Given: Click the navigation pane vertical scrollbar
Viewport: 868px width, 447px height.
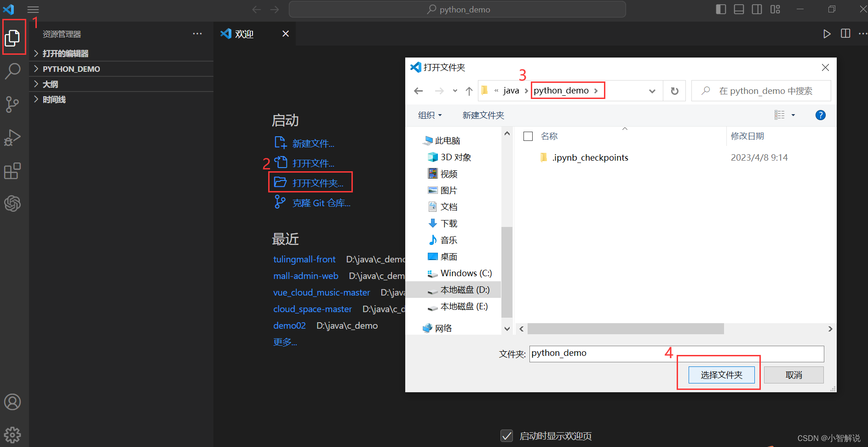Looking at the screenshot, I should click(x=507, y=272).
